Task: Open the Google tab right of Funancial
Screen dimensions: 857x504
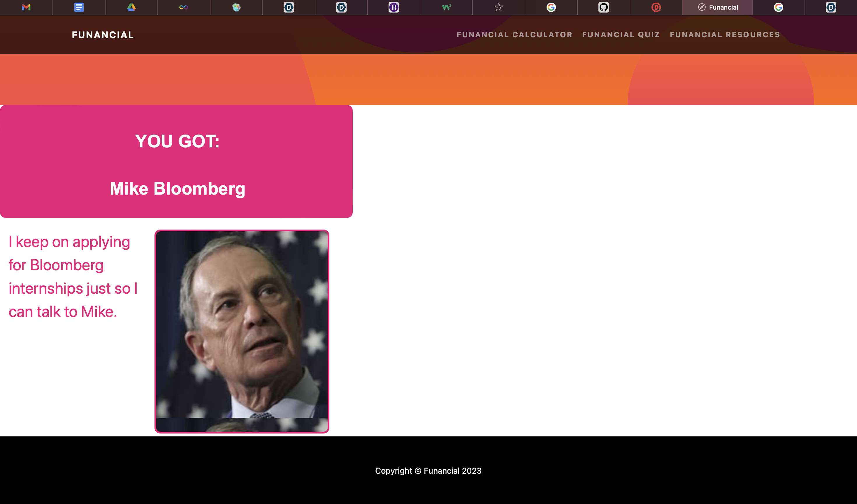Action: 778,7
